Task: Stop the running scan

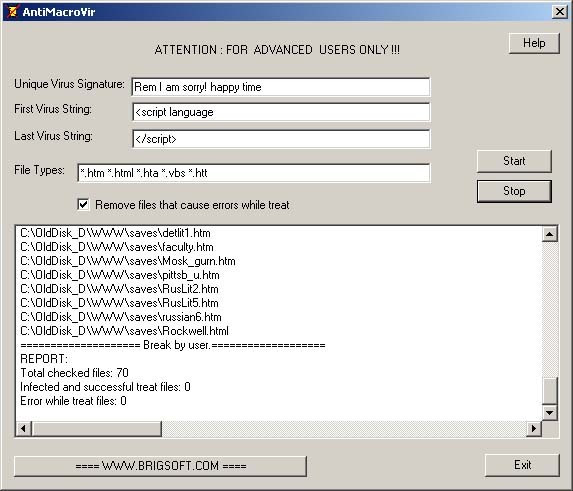Action: click(514, 191)
